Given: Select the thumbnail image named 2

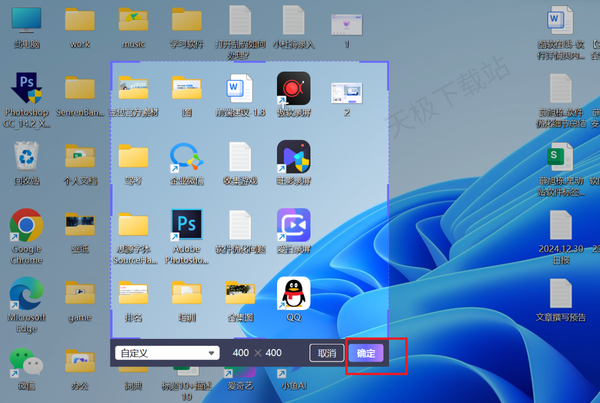Looking at the screenshot, I should point(347,93).
